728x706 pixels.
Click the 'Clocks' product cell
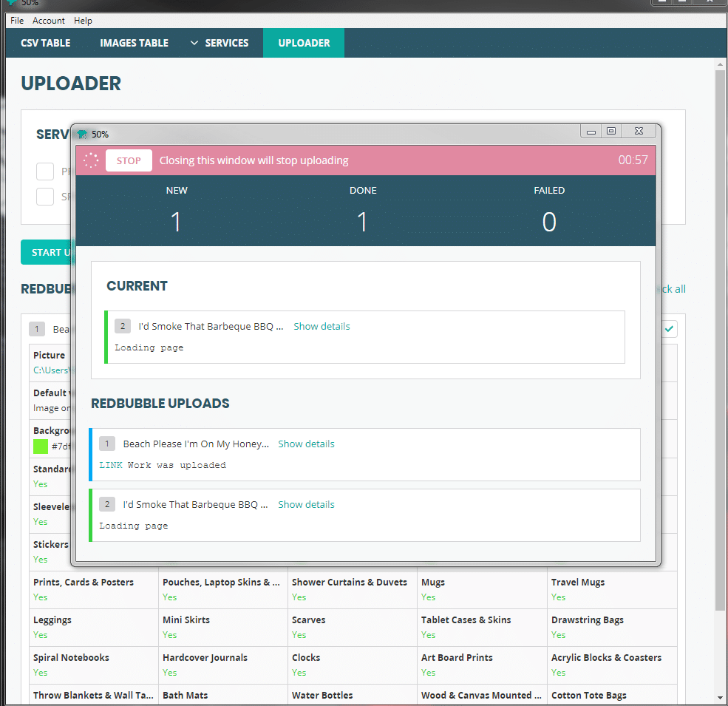point(353,665)
